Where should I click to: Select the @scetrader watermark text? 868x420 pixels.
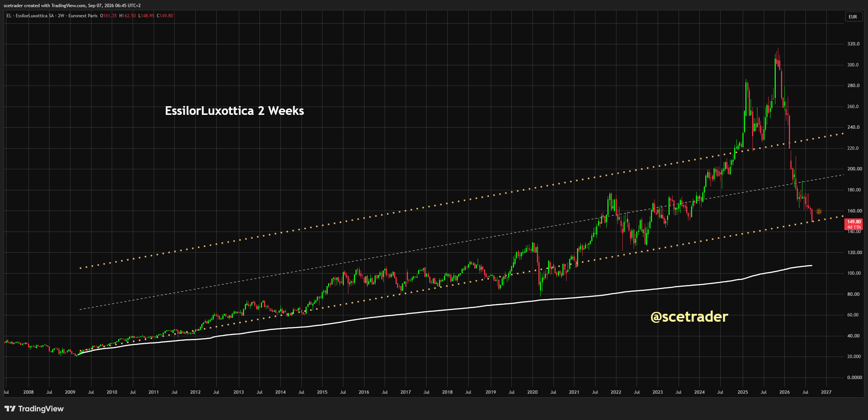click(689, 316)
